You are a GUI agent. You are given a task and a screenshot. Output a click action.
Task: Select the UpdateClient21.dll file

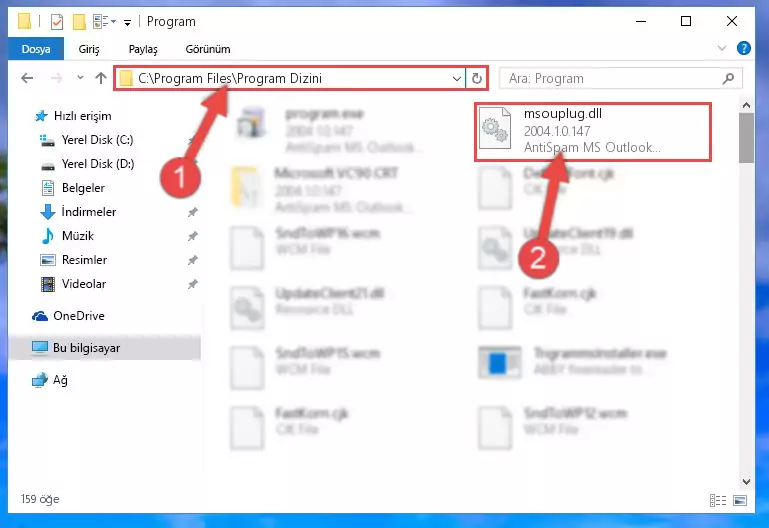coord(309,309)
